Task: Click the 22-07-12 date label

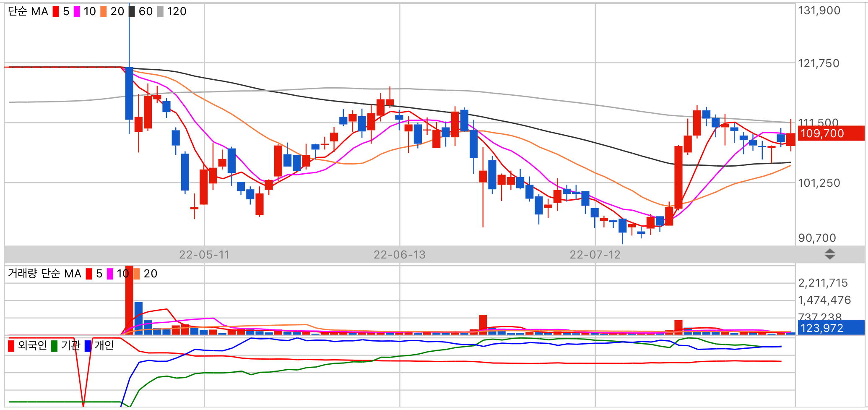Action: pos(595,255)
